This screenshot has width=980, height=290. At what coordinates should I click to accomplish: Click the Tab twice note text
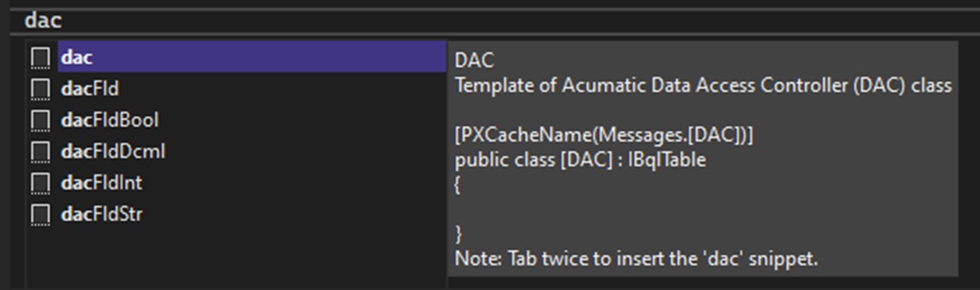(636, 259)
